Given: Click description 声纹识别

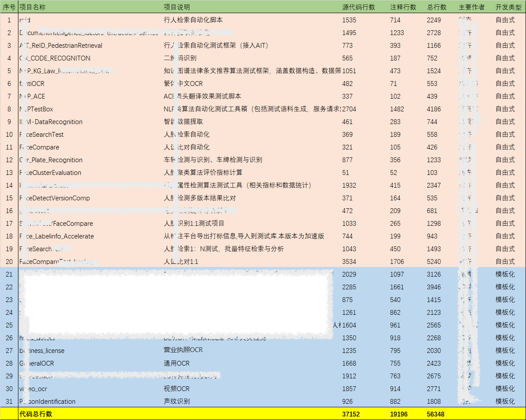Looking at the screenshot, I should click(177, 402).
